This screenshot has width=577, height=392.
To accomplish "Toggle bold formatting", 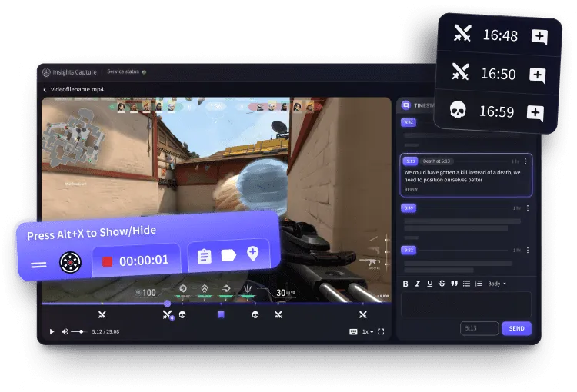I will (x=405, y=284).
